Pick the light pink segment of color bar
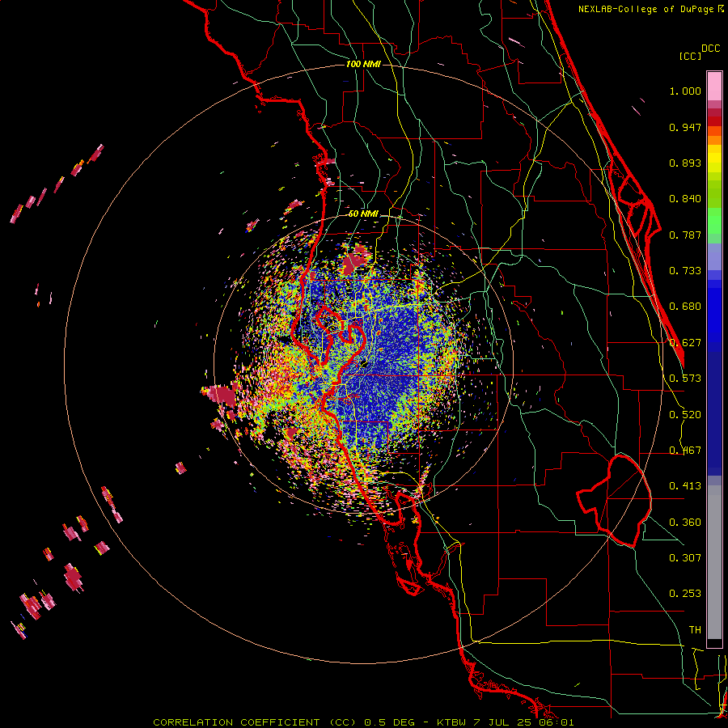728x728 pixels. 714,87
